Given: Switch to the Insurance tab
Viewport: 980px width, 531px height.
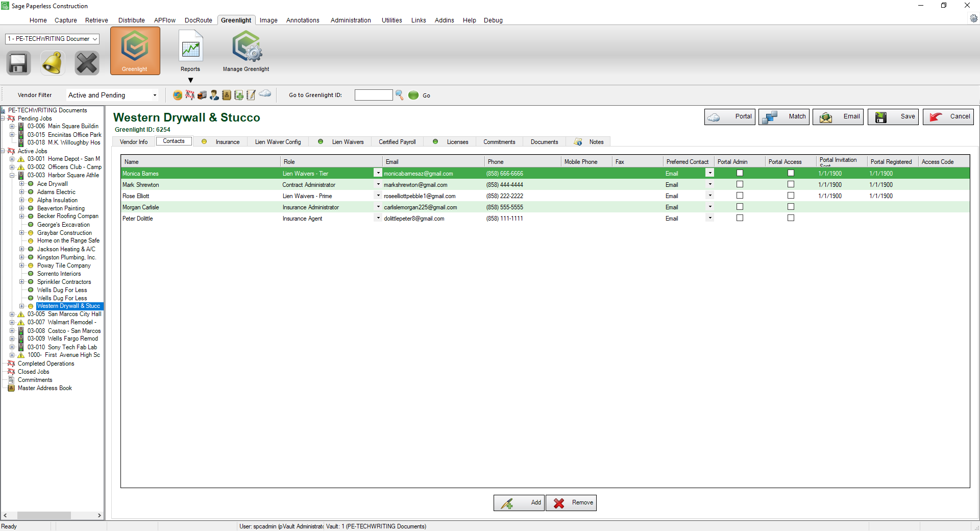Looking at the screenshot, I should [222, 142].
